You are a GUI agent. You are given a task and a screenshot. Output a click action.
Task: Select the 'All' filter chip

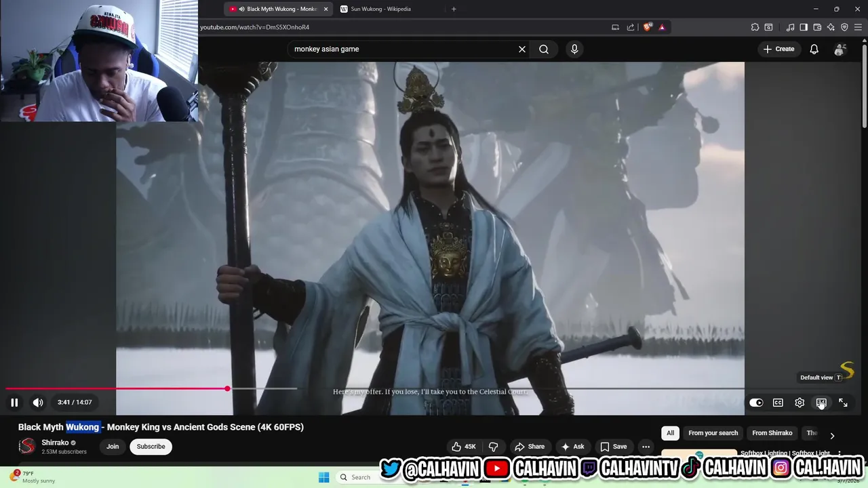[x=670, y=433]
